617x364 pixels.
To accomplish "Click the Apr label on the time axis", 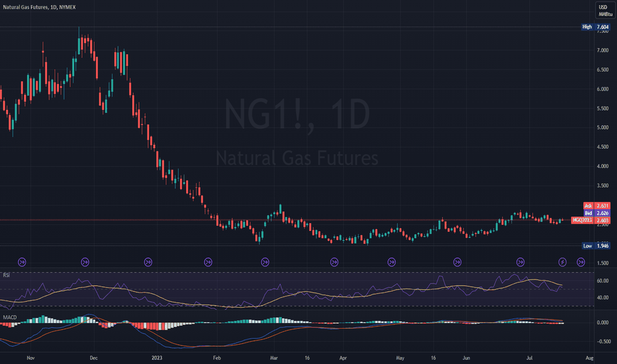I will tap(343, 358).
